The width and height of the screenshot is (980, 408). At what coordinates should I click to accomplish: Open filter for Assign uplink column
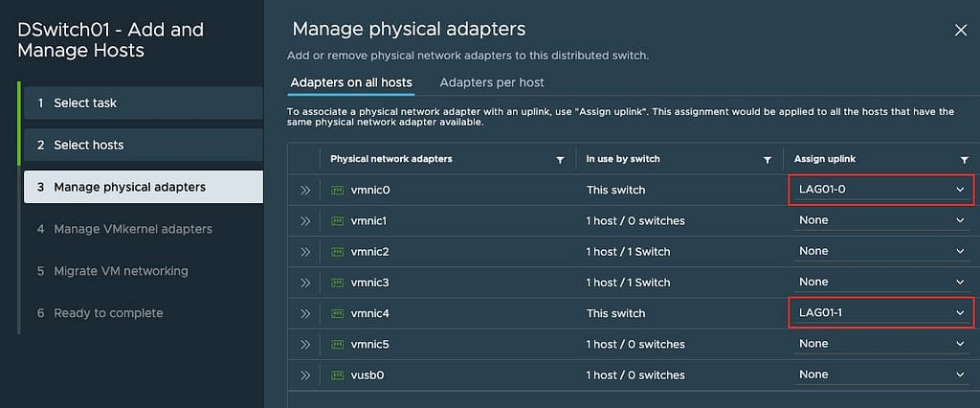point(965,160)
